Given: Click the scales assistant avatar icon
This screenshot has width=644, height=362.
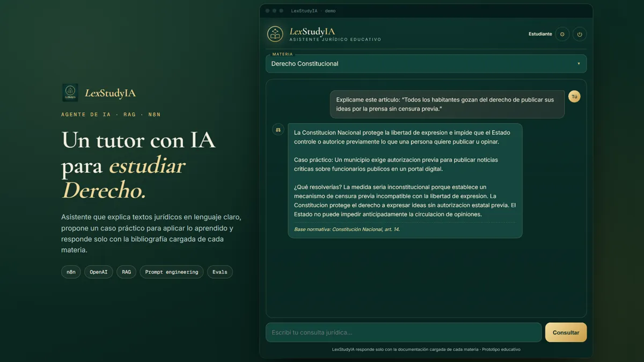Looking at the screenshot, I should (x=278, y=129).
